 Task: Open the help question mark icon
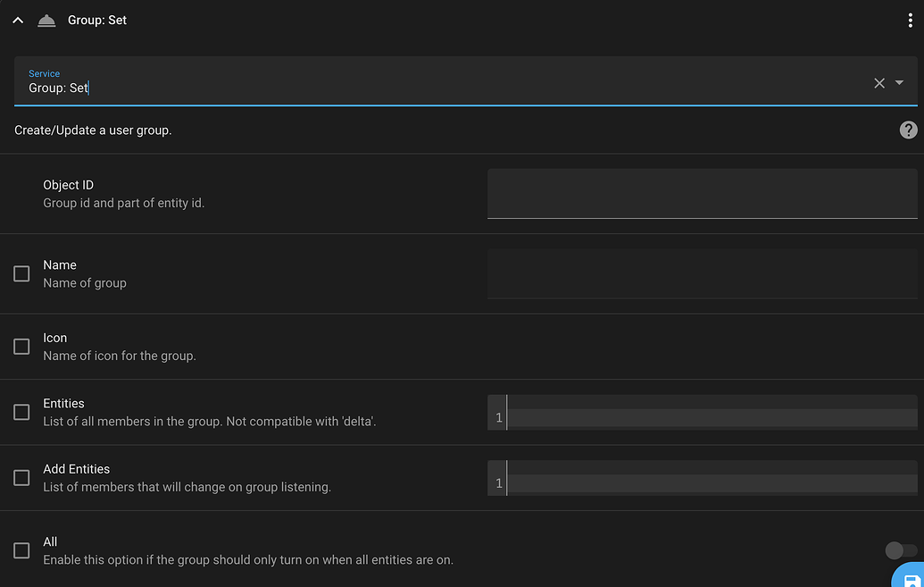pyautogui.click(x=908, y=130)
